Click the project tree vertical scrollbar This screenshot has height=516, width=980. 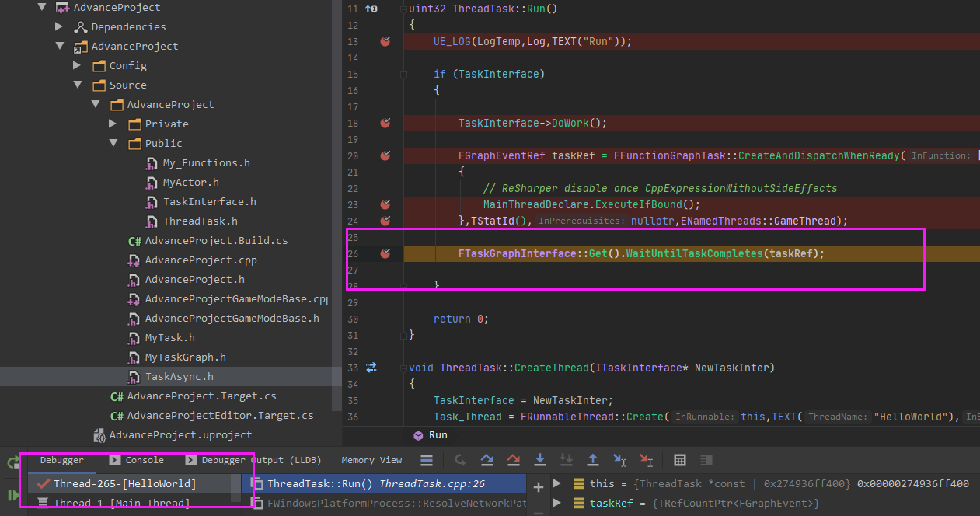pyautogui.click(x=337, y=204)
